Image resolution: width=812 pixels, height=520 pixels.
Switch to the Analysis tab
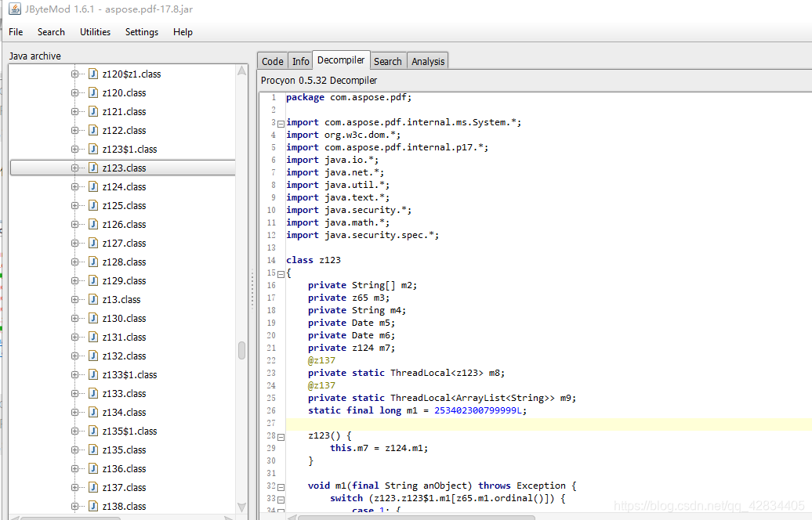click(428, 61)
